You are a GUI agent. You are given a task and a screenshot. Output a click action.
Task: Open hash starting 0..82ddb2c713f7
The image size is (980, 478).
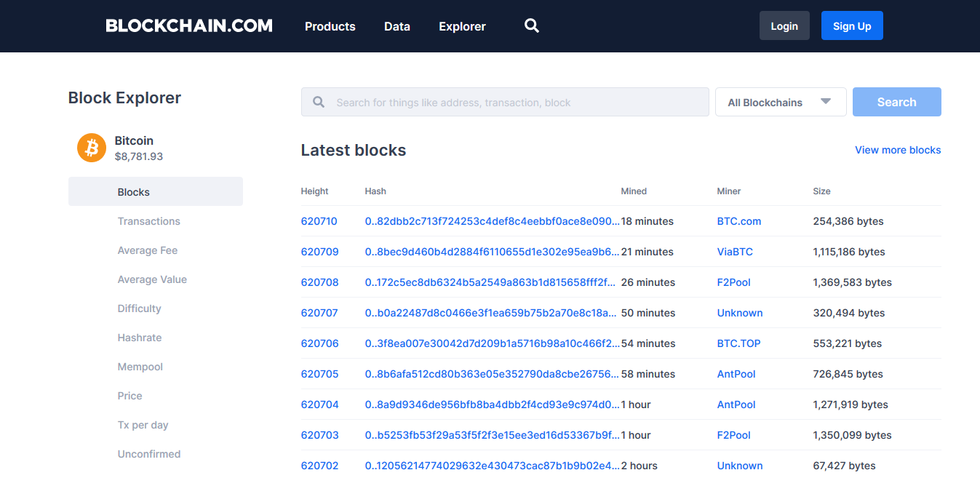coord(493,221)
